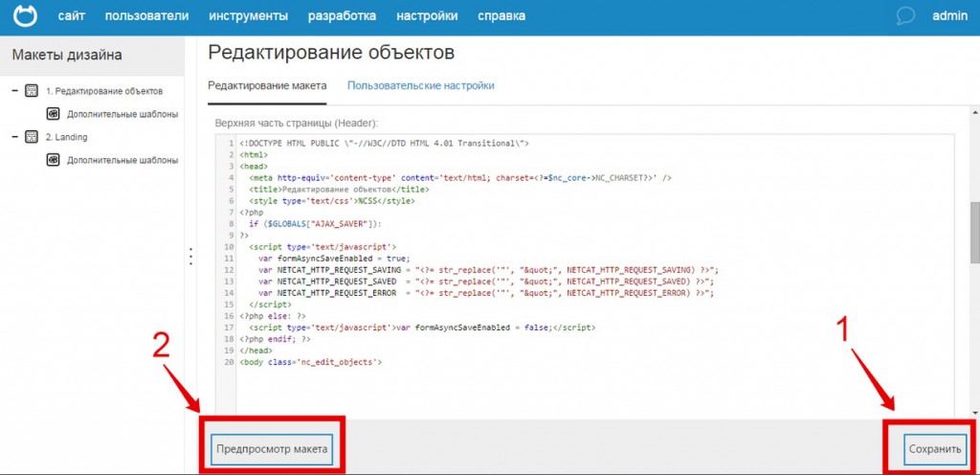Click the <body class='nc_edit_objects'> code line
This screenshot has height=475, width=980.
pos(310,362)
